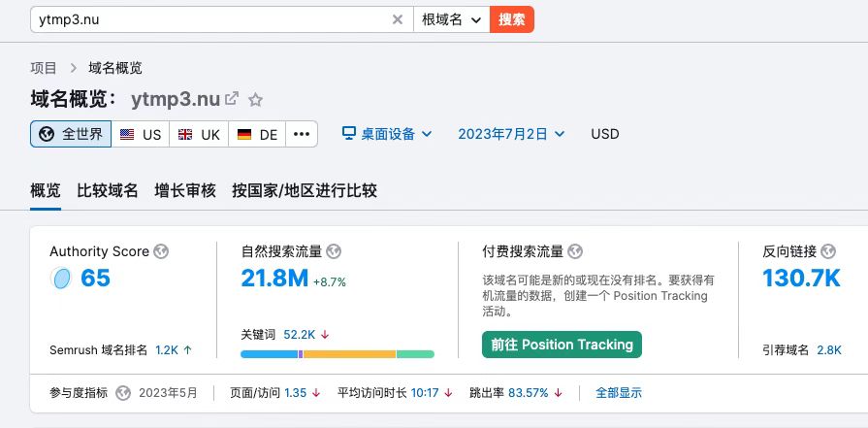
Task: Switch to the 比较域名 tab
Action: [x=108, y=191]
